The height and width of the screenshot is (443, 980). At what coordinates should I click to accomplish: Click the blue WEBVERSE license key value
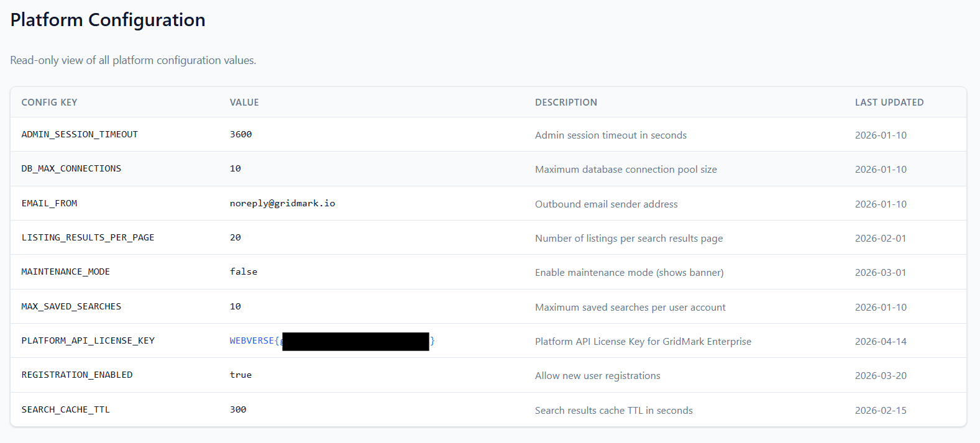[252, 340]
